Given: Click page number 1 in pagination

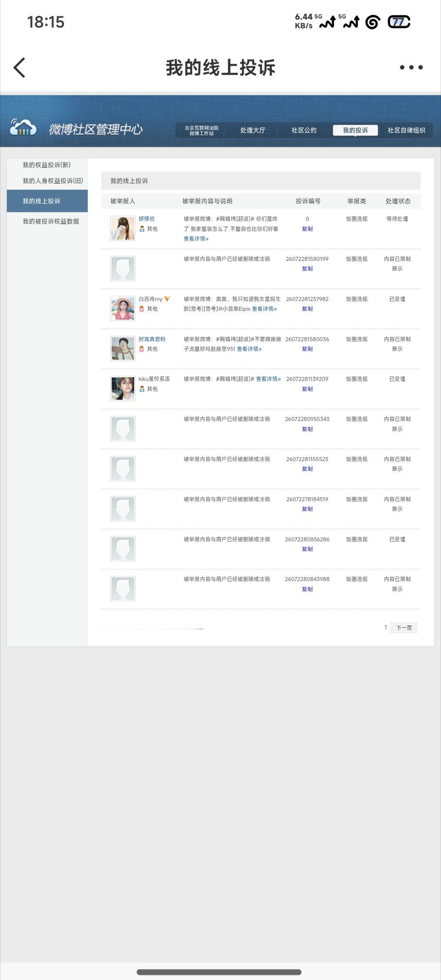Looking at the screenshot, I should [385, 627].
